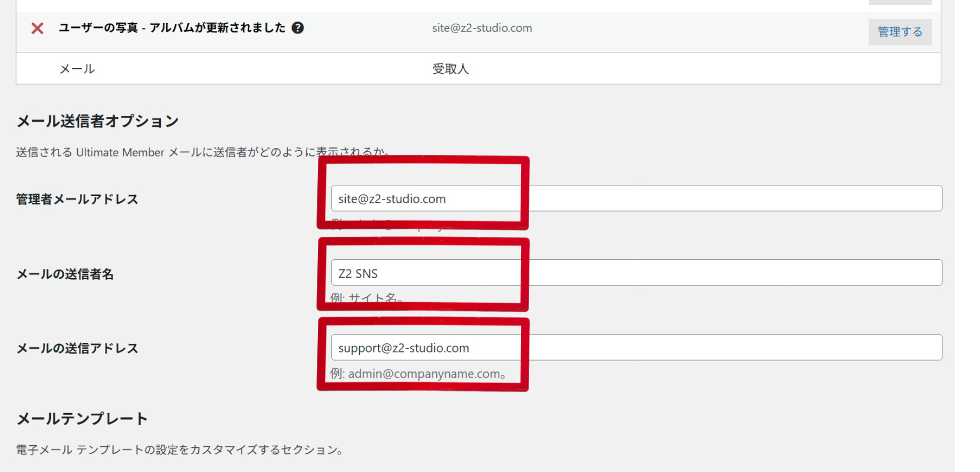Click the 受取人 column footer label
Viewport: 980px width, 472px height.
(450, 69)
